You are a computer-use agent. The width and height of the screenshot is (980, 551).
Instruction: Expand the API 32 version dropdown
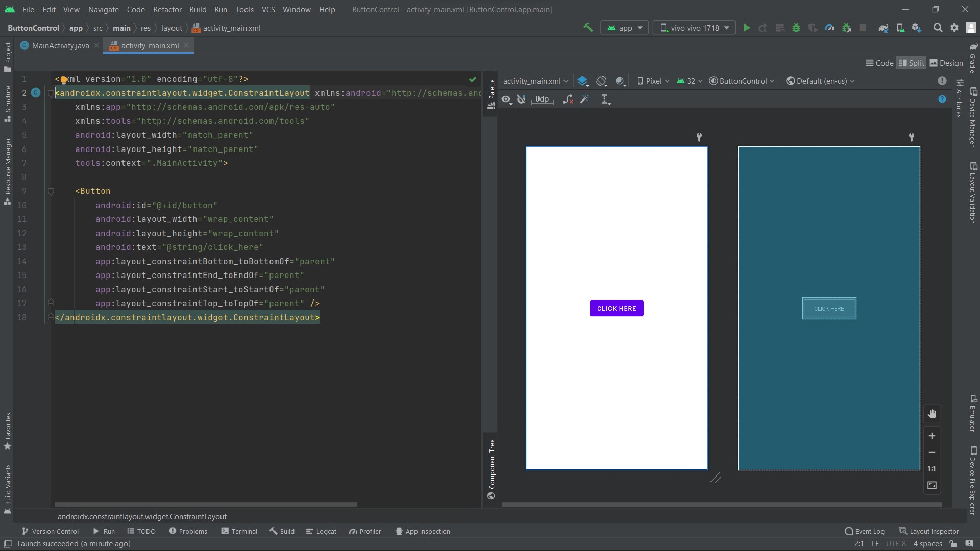point(690,81)
